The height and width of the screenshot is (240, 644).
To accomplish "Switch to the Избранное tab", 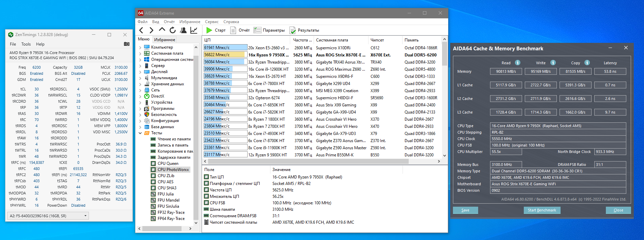I will (164, 40).
